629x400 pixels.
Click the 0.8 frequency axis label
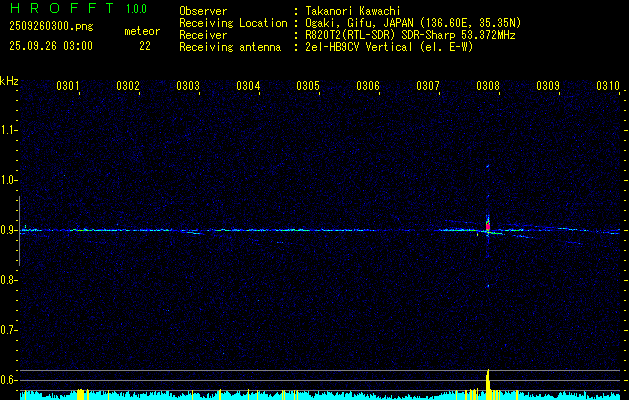(8, 280)
